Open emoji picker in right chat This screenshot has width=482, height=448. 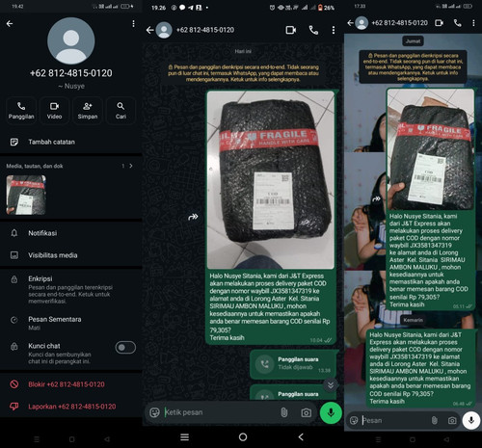click(354, 420)
